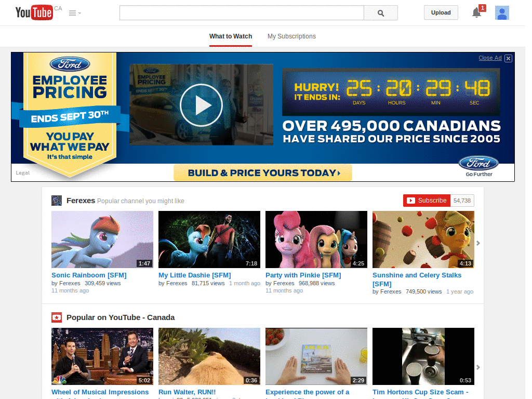Open the Ferexes channel name link
This screenshot has height=399, width=532.
(81, 201)
